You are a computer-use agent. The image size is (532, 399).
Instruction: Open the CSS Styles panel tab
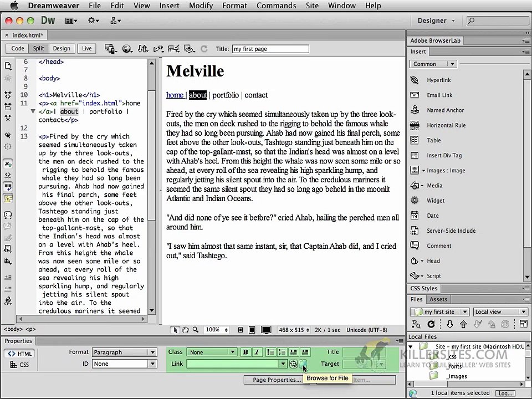pos(424,288)
